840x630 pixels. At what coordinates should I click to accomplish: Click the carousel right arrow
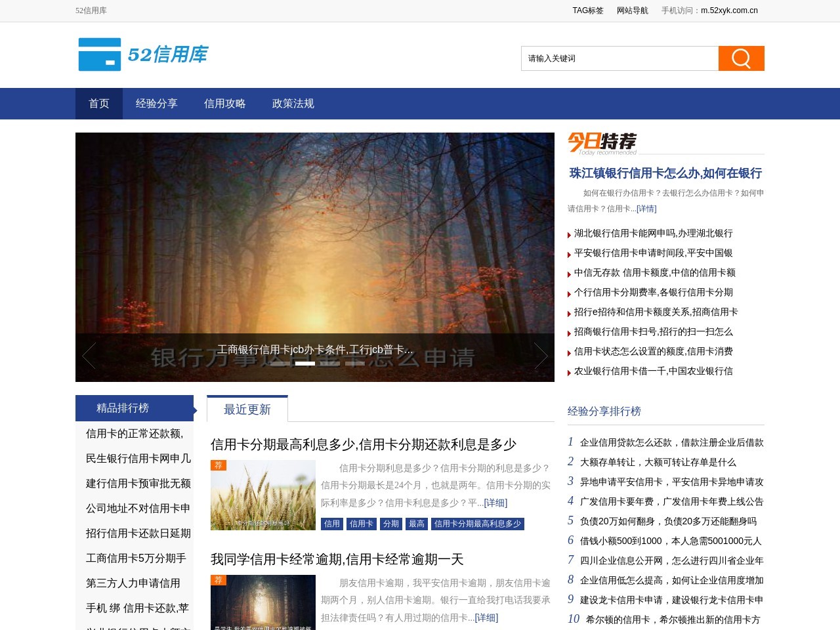point(541,355)
